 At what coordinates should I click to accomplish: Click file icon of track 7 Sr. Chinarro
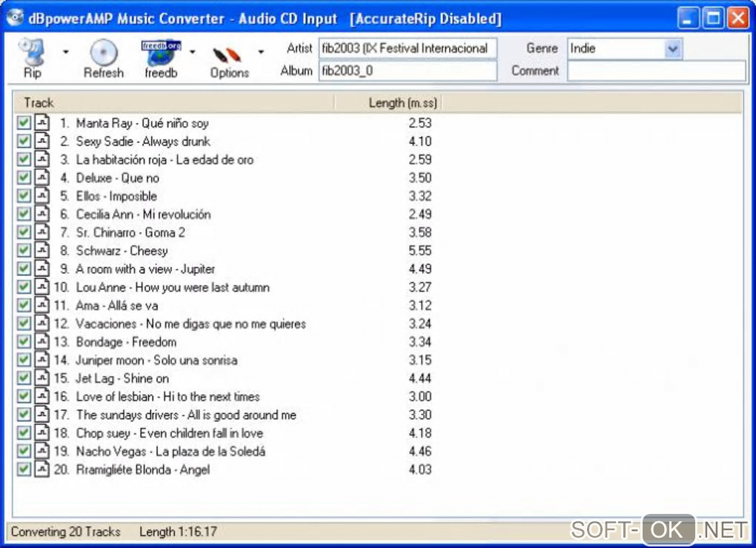[x=42, y=231]
